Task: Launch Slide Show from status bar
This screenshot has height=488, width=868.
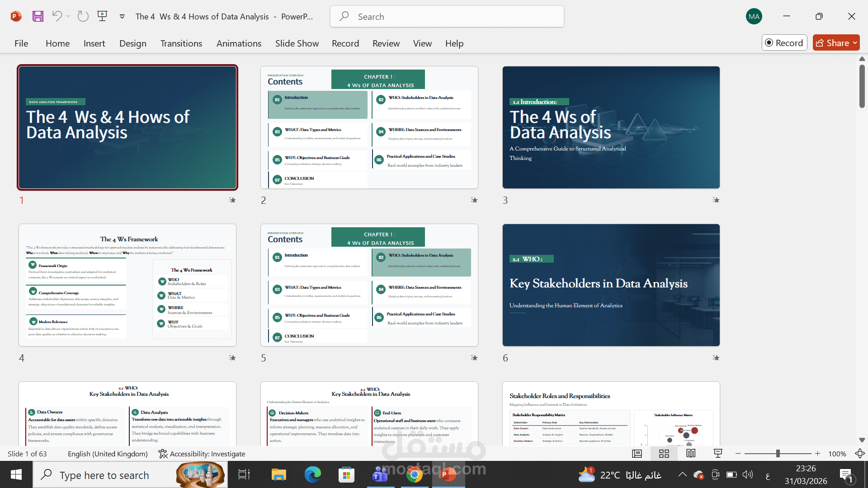Action: tap(717, 454)
